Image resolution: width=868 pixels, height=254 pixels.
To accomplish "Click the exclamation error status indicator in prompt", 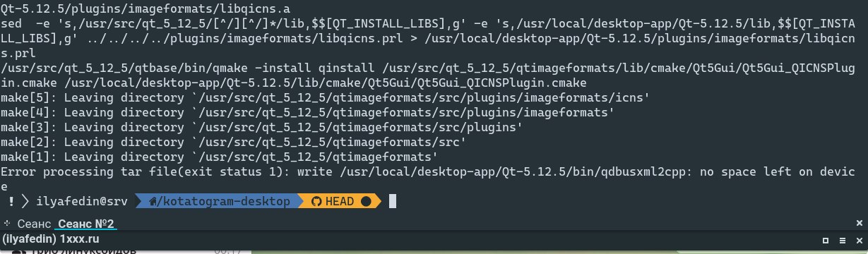I will [11, 201].
